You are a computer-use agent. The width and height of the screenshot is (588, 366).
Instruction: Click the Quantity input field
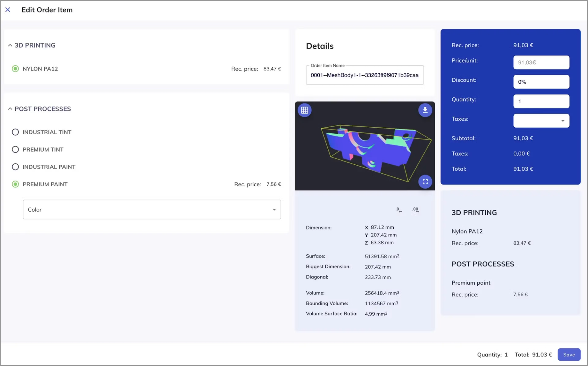pyautogui.click(x=541, y=101)
